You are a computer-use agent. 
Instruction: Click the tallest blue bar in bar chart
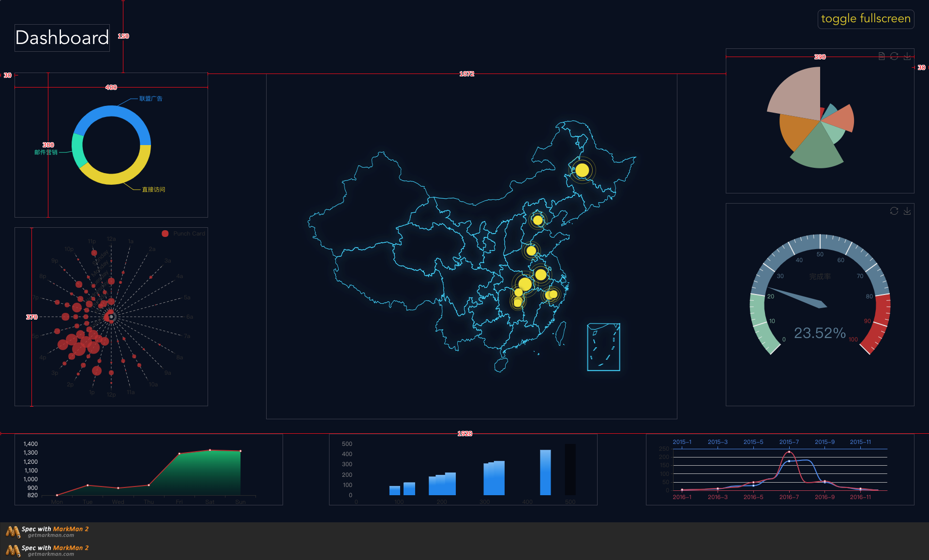click(x=545, y=472)
